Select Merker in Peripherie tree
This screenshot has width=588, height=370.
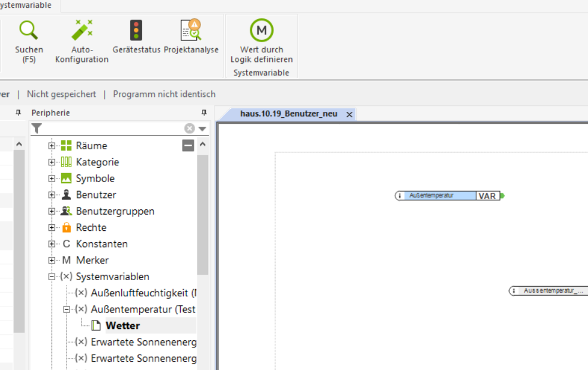tap(92, 260)
